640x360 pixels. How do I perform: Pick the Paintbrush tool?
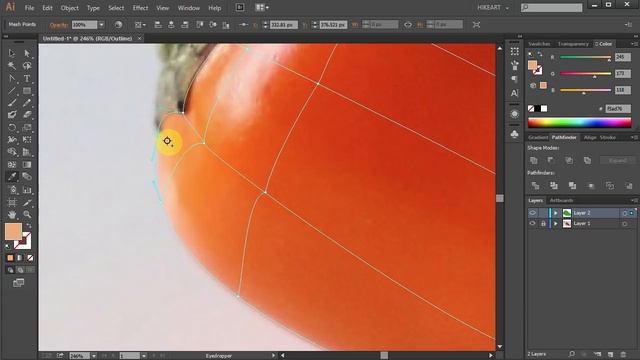(12, 103)
